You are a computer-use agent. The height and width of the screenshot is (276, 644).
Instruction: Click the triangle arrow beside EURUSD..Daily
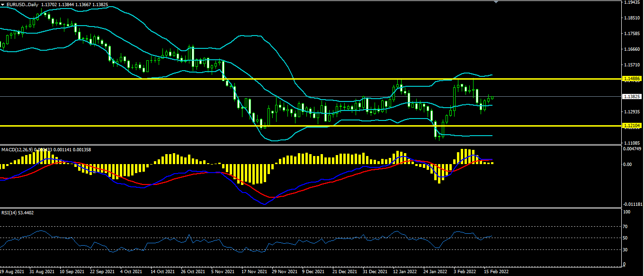coord(3,4)
